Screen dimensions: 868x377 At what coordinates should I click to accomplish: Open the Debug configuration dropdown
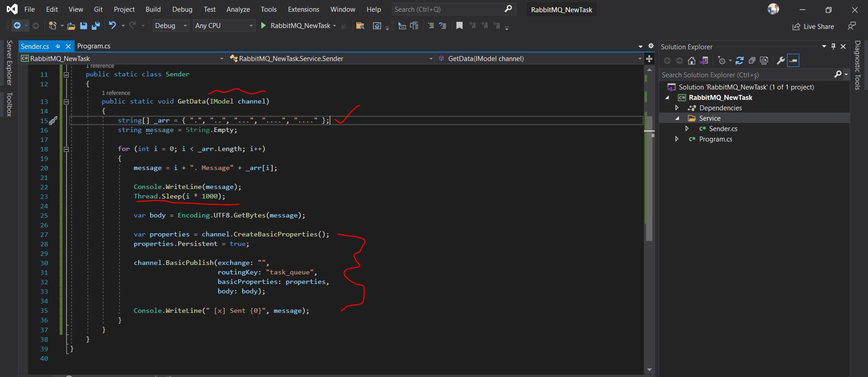pyautogui.click(x=170, y=26)
